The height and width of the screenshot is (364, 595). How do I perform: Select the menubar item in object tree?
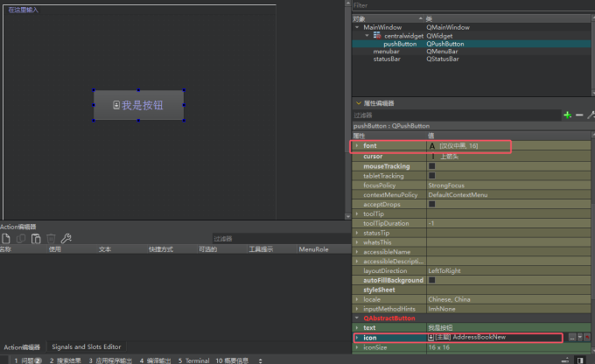coord(388,52)
